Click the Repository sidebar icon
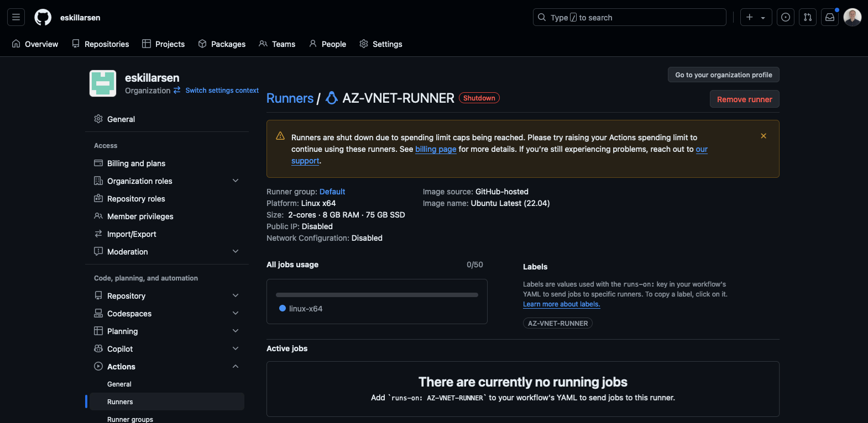 [x=98, y=295]
